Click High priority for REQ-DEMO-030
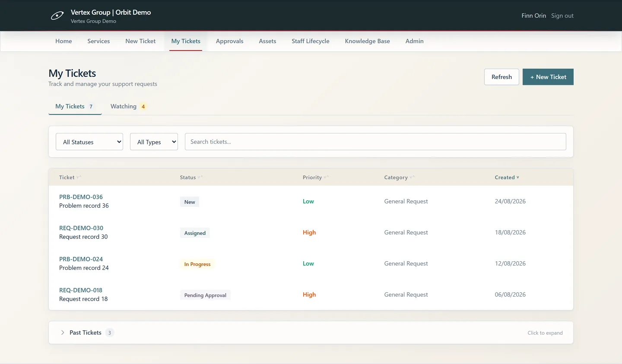This screenshot has width=622, height=364. (309, 232)
